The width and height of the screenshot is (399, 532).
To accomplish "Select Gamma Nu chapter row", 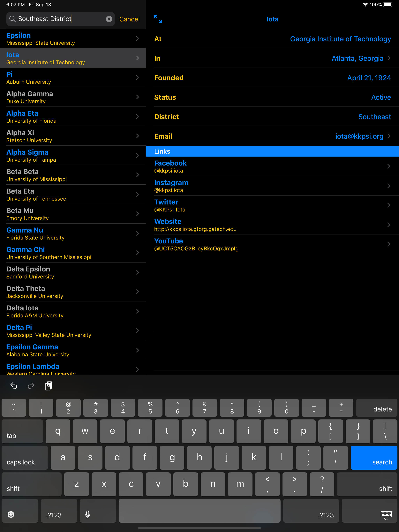I will (73, 233).
